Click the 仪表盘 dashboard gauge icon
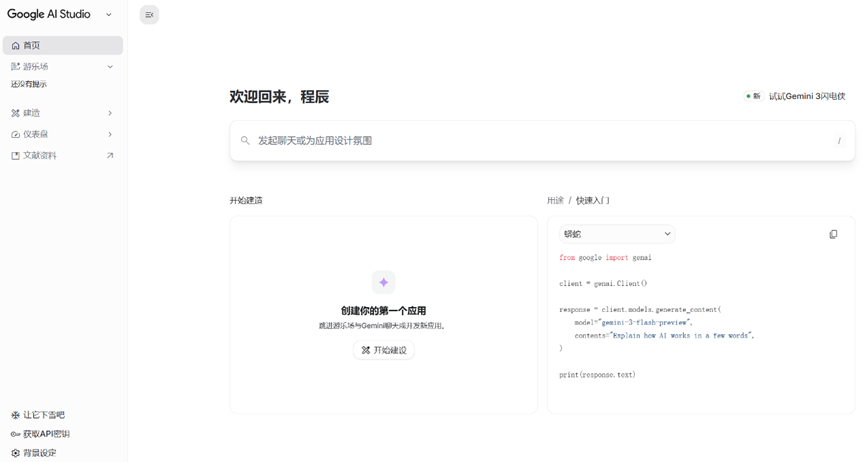Image resolution: width=865 pixels, height=462 pixels. coord(15,135)
